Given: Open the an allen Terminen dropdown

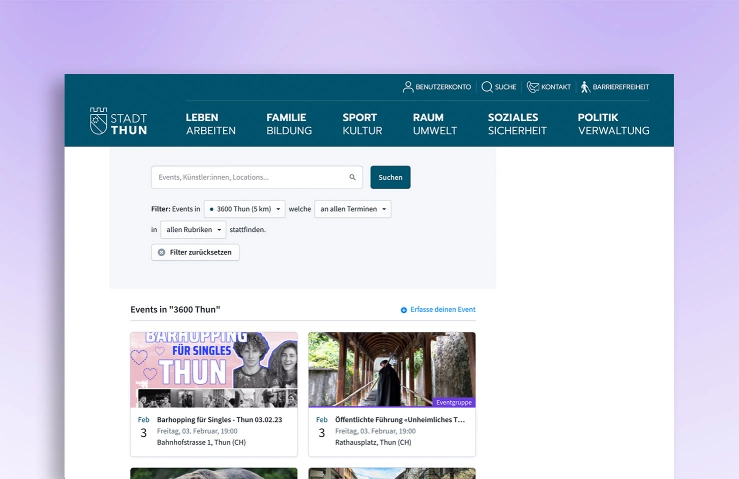Looking at the screenshot, I should (x=353, y=209).
